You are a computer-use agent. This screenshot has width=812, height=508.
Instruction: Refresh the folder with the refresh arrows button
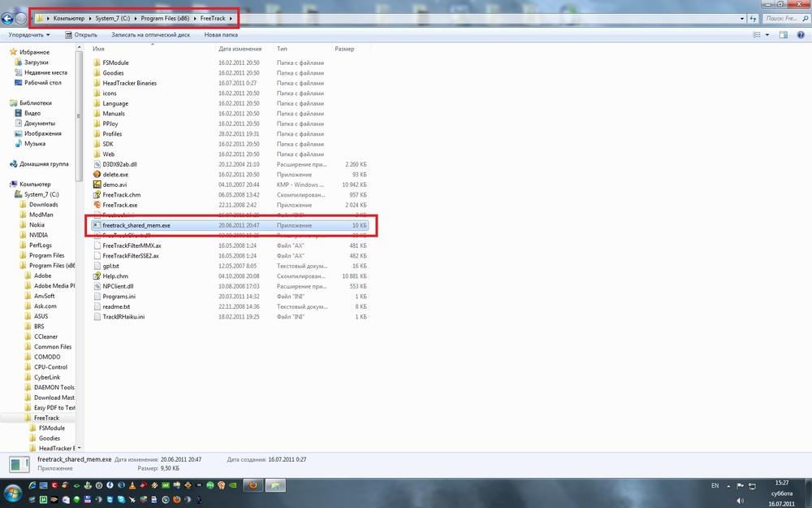[753, 18]
